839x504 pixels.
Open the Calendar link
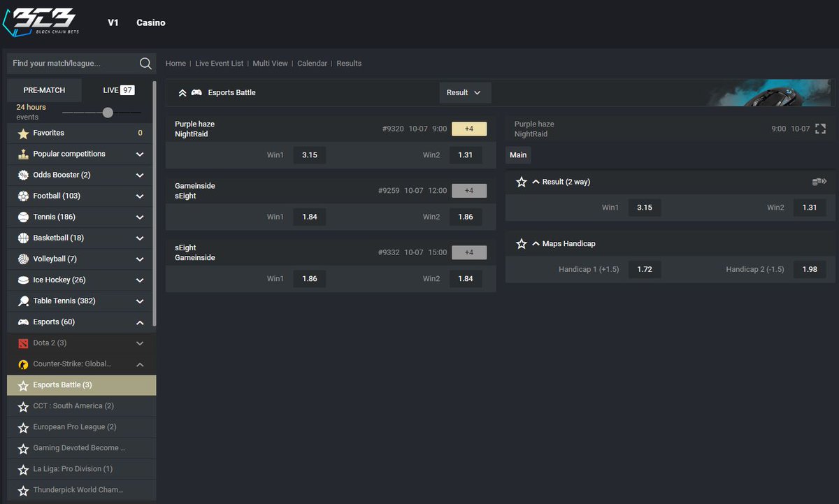[312, 64]
